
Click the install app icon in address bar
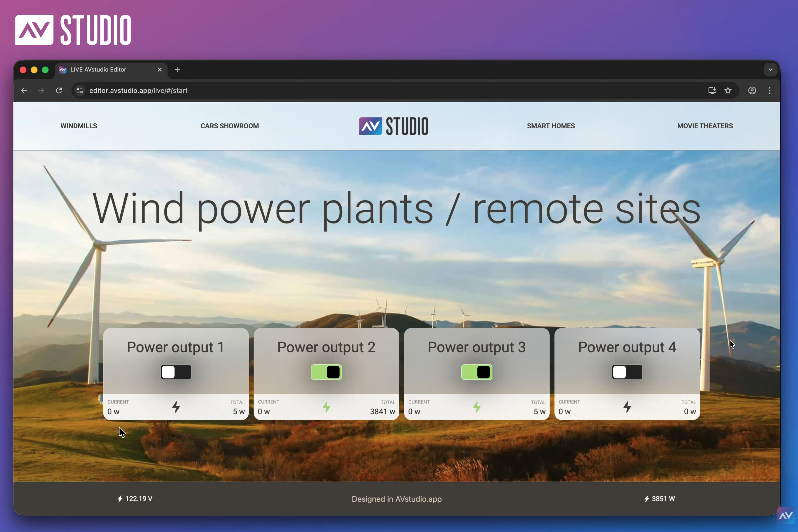tap(712, 90)
